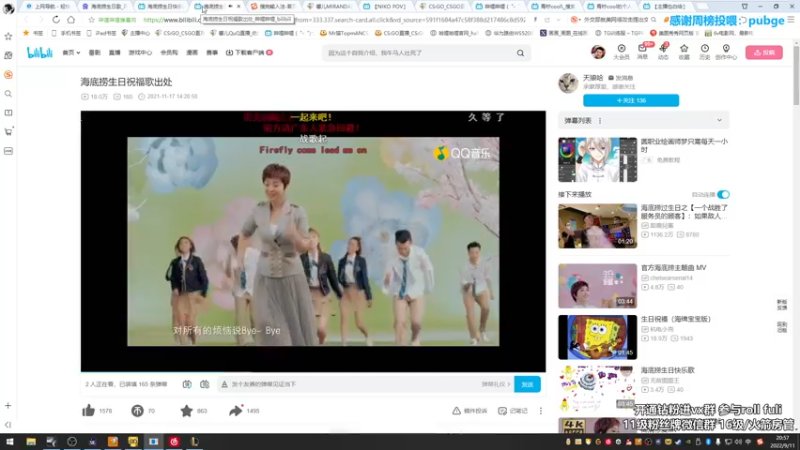Click the search magnifier in bilibili search bar
This screenshot has width=800, height=450.
520,53
